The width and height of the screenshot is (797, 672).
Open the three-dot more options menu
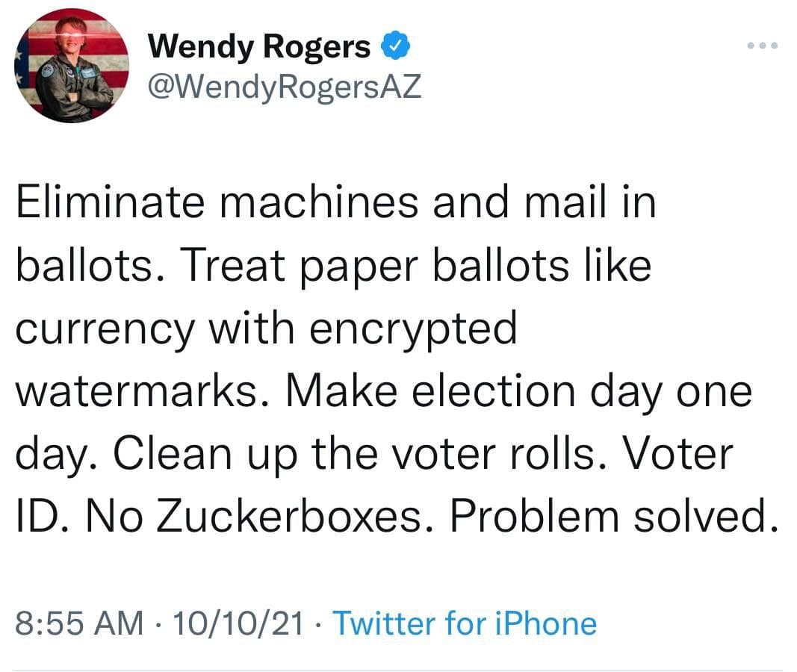763,46
